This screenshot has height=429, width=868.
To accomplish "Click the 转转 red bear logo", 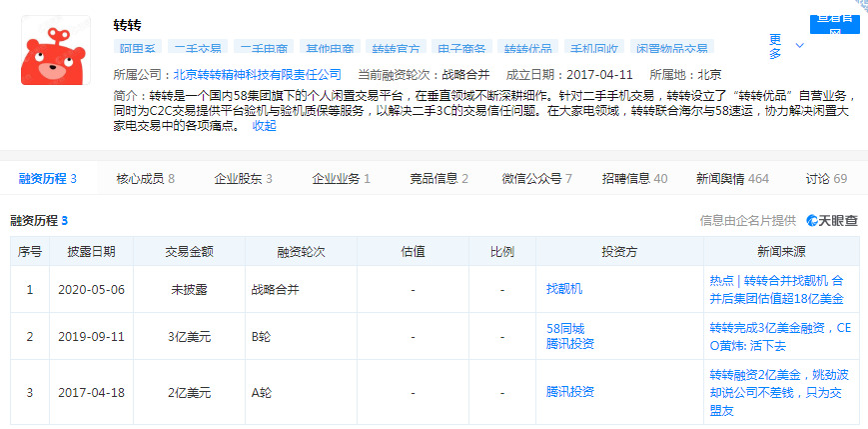I will (x=55, y=50).
